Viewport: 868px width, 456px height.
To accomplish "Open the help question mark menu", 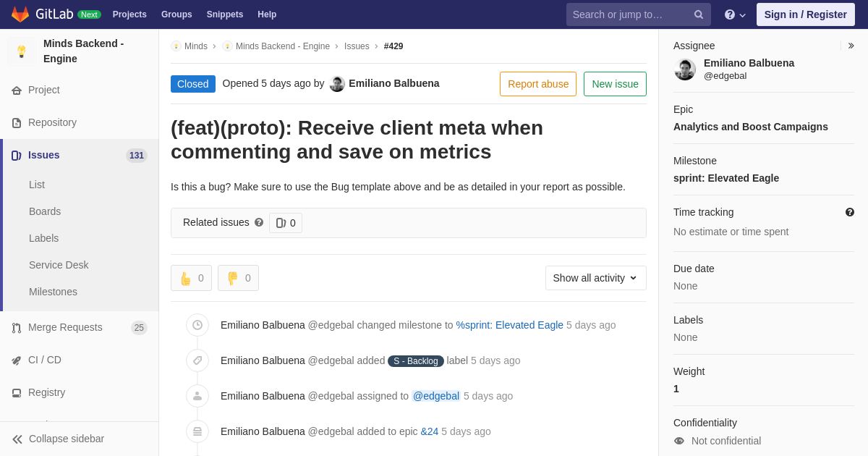I will click(735, 14).
